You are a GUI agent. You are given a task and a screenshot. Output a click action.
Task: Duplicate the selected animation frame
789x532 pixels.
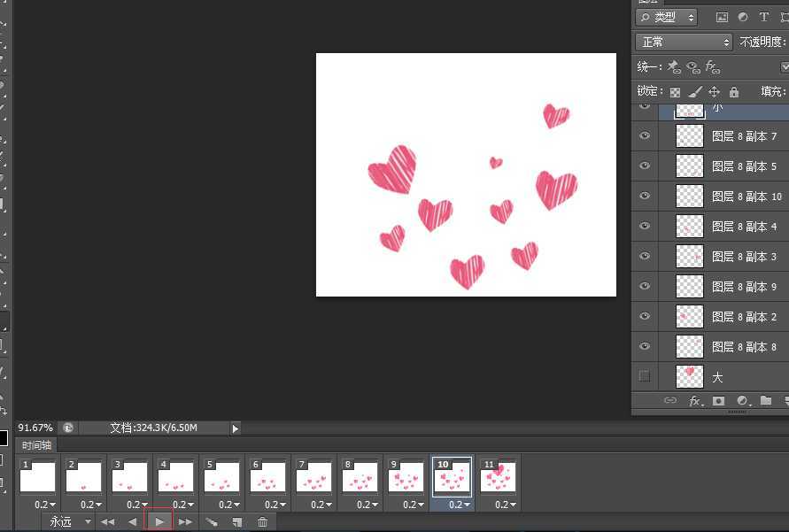(x=237, y=522)
